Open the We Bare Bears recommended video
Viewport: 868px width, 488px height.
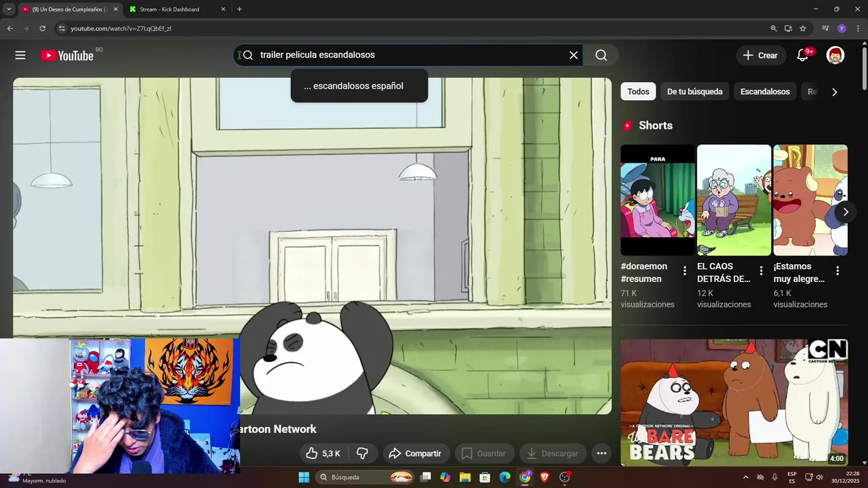point(734,403)
